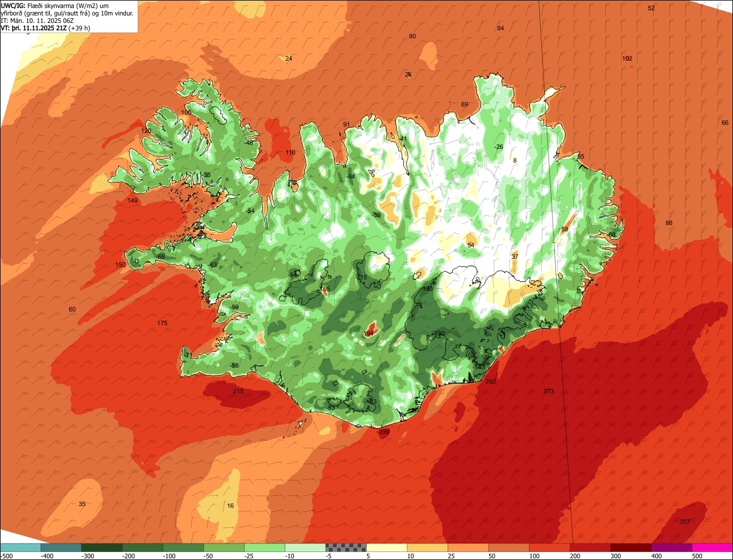Click the legend label '500'
This screenshot has width=733, height=560.
(697, 555)
